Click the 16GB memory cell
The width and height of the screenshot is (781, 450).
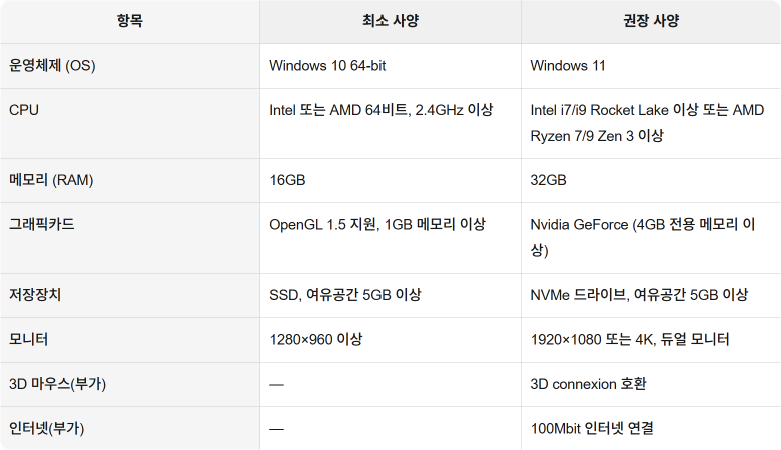287,180
